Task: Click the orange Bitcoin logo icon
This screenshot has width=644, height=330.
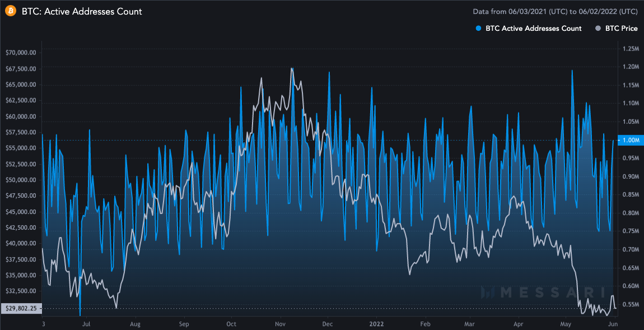Action: point(10,11)
